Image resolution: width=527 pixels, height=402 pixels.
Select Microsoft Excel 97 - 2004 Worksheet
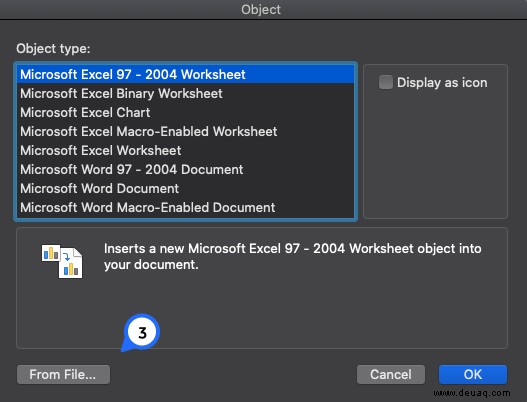point(185,74)
